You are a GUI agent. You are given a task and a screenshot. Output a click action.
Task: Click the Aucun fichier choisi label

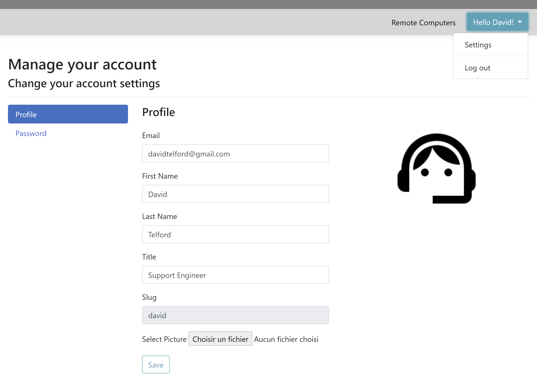[286, 339]
